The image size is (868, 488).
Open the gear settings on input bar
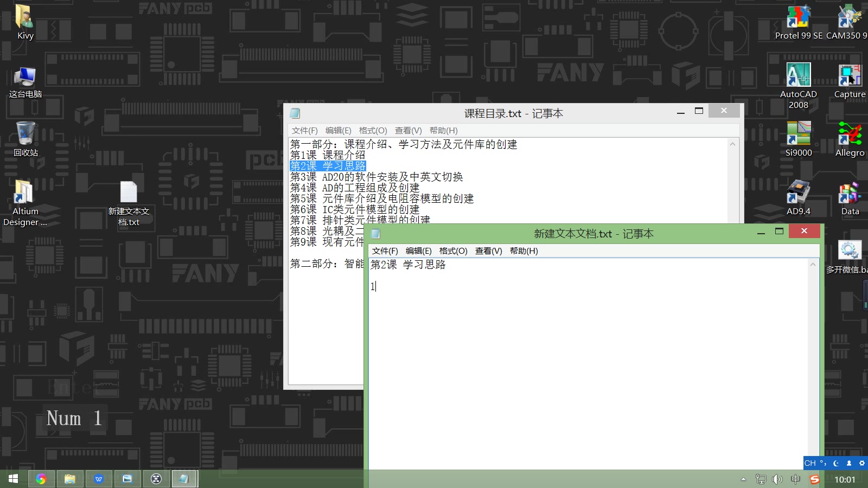[861, 463]
